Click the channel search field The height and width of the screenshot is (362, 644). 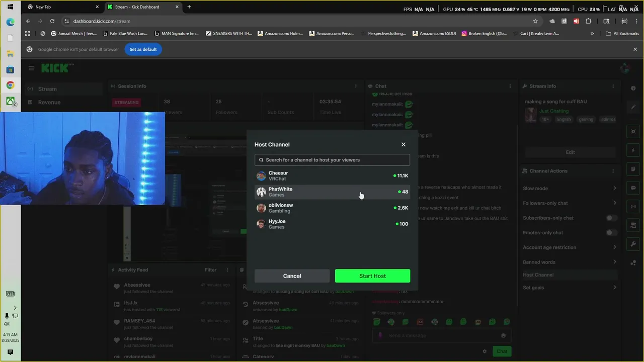pyautogui.click(x=332, y=160)
